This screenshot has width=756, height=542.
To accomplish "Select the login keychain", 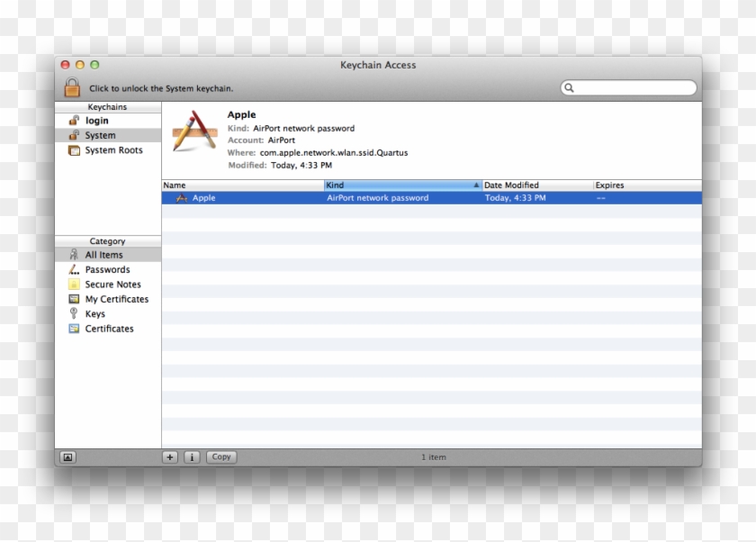I will [96, 121].
